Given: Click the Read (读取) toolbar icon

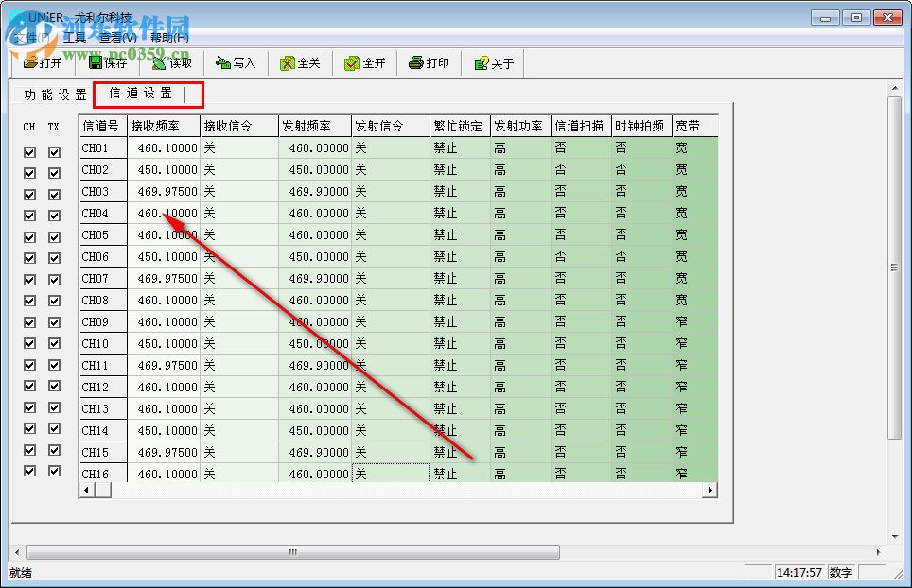Looking at the screenshot, I should 172,62.
